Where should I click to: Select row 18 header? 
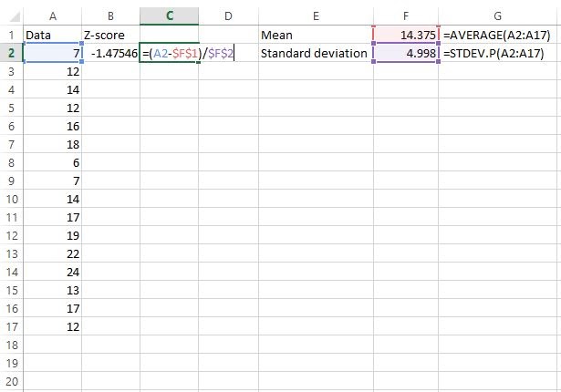point(12,345)
